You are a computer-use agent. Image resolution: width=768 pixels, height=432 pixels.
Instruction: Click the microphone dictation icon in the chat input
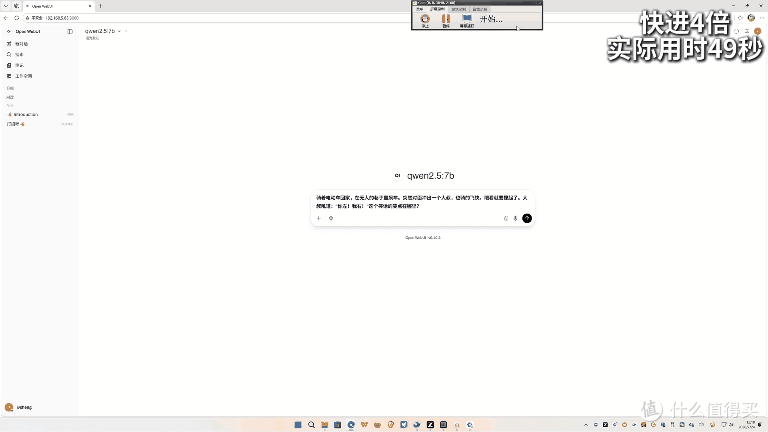pos(515,218)
